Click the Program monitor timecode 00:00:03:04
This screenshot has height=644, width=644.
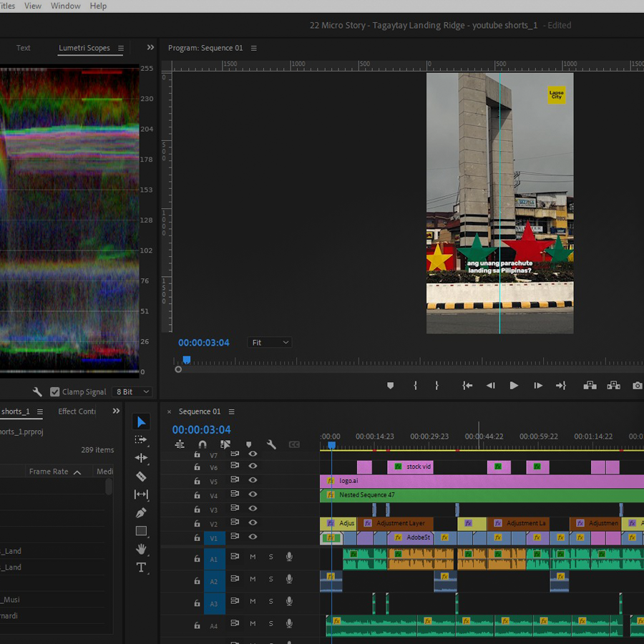[204, 343]
